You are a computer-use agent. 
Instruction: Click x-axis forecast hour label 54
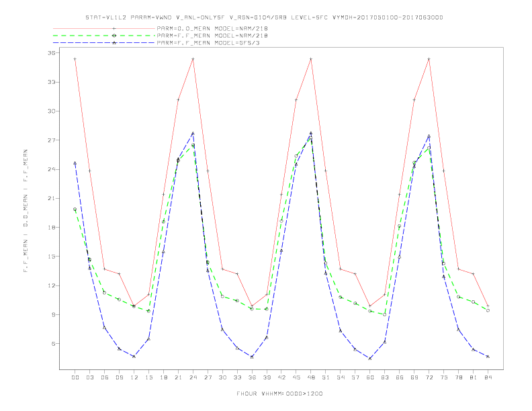point(341,377)
